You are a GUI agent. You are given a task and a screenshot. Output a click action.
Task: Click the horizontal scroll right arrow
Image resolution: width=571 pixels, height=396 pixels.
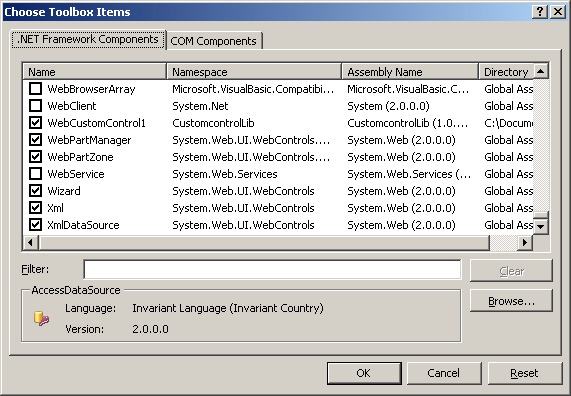coord(525,243)
